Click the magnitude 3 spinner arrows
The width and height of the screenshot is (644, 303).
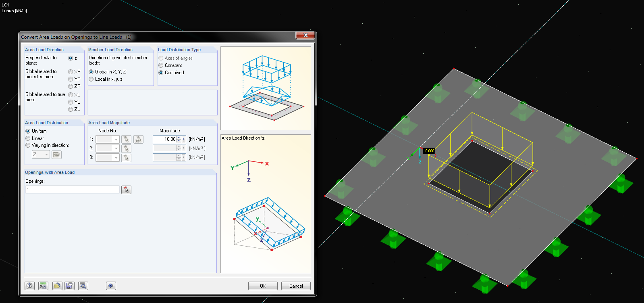point(179,158)
